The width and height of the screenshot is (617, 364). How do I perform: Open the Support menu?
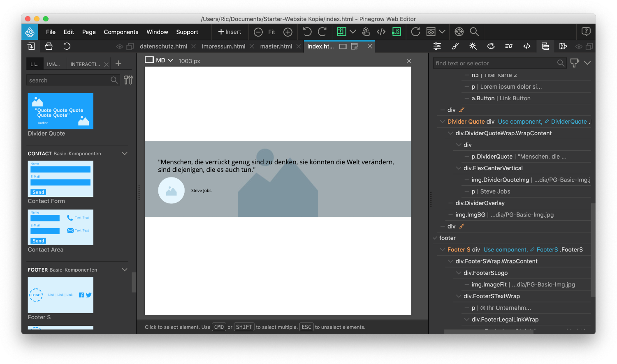pyautogui.click(x=187, y=32)
